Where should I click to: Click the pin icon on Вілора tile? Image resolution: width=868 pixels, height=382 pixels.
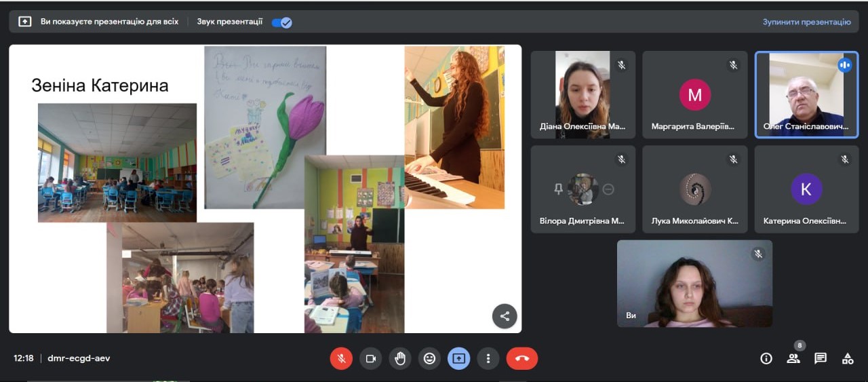(x=559, y=189)
